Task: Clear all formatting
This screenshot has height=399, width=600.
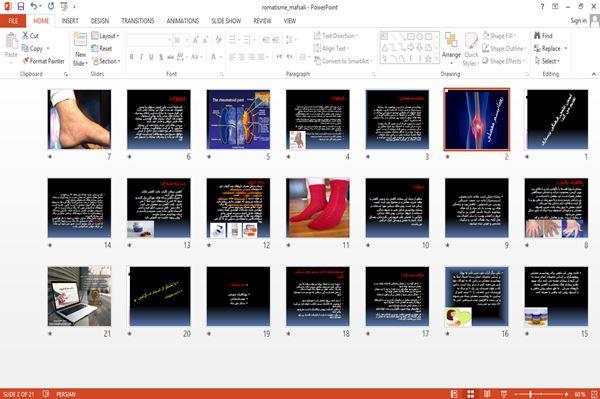Action: (218, 40)
